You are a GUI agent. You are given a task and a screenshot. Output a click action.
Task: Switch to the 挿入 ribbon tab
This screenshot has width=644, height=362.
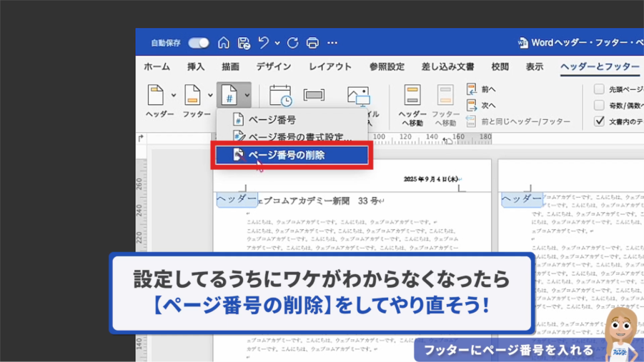196,66
